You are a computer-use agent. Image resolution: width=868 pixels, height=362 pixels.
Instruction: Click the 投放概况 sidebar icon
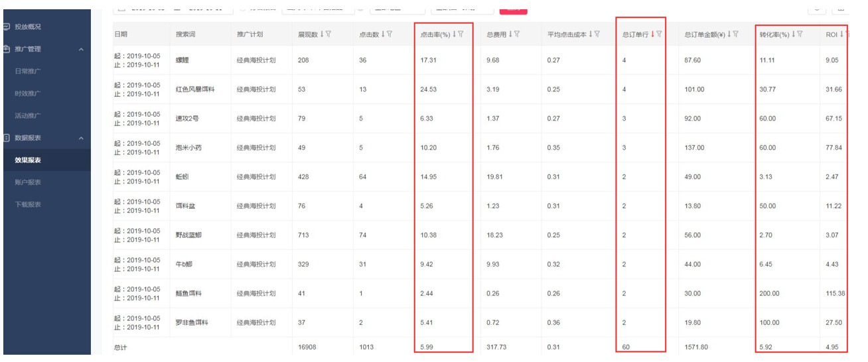(7, 27)
